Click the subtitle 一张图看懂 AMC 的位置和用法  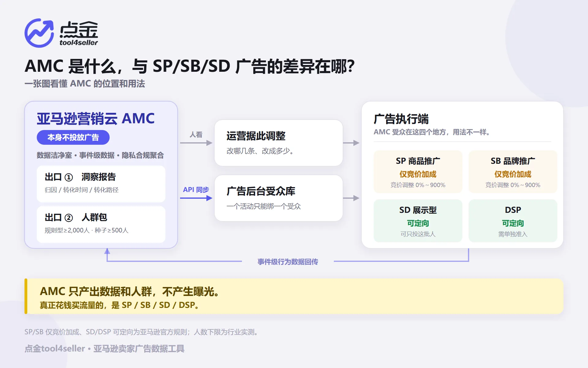(85, 84)
